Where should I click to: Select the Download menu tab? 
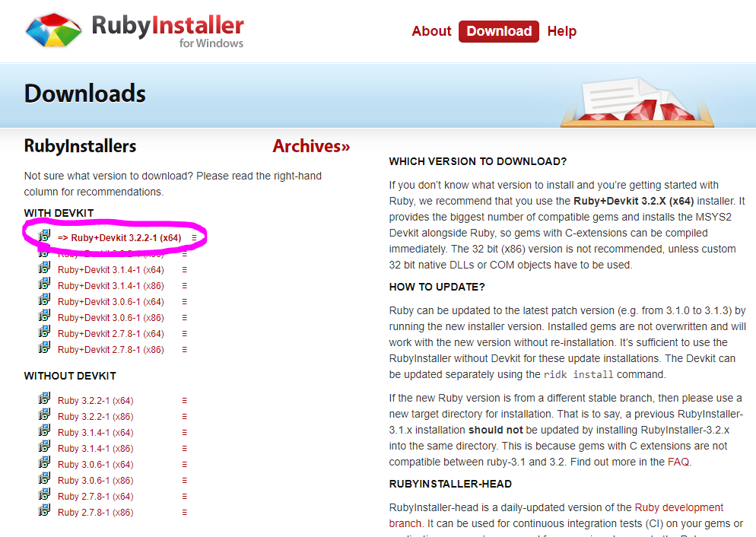tap(499, 31)
